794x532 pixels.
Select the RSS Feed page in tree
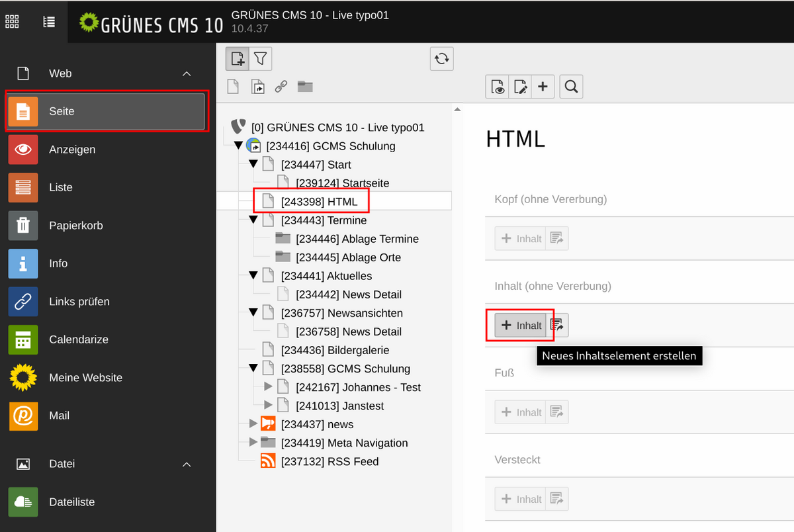[330, 461]
